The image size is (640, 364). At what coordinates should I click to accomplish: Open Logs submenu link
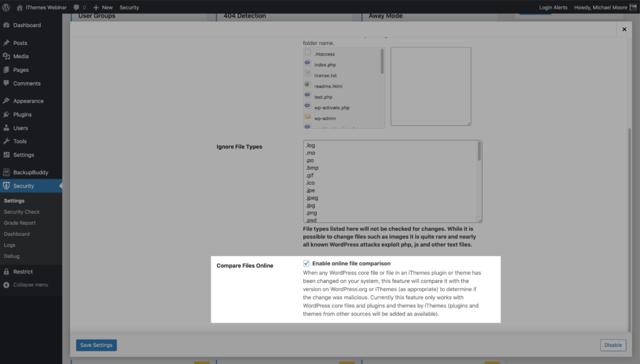coord(9,245)
